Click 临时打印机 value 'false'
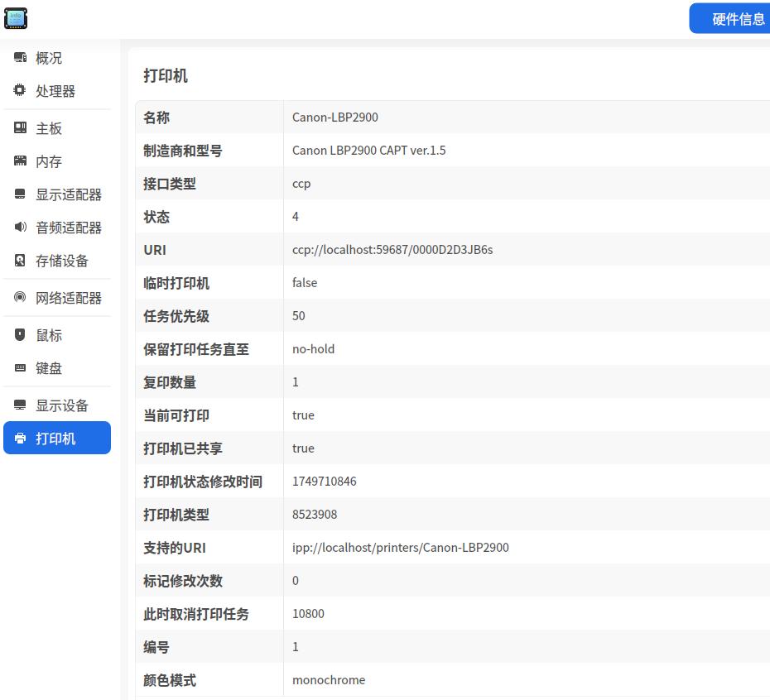 pos(305,283)
